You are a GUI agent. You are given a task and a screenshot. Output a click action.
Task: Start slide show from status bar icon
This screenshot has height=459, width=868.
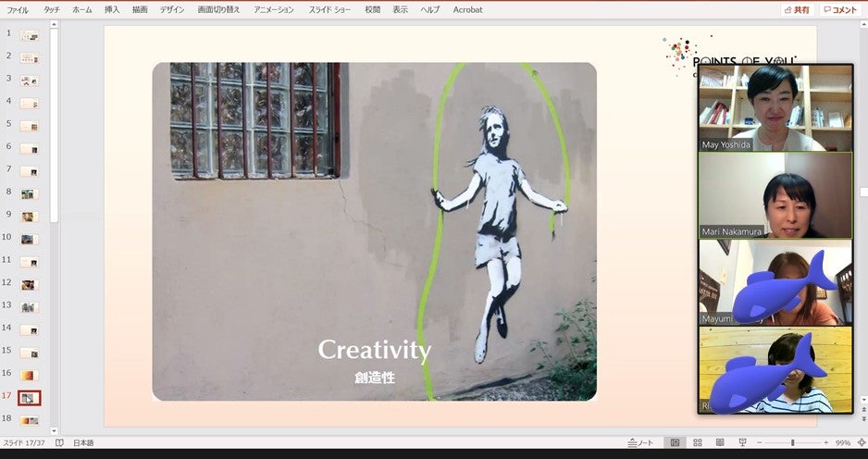tap(743, 443)
